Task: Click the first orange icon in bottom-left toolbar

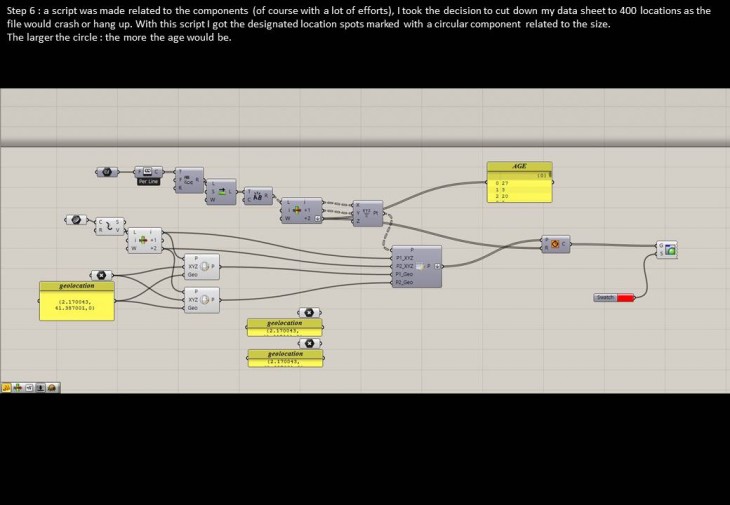Action: click(x=7, y=386)
